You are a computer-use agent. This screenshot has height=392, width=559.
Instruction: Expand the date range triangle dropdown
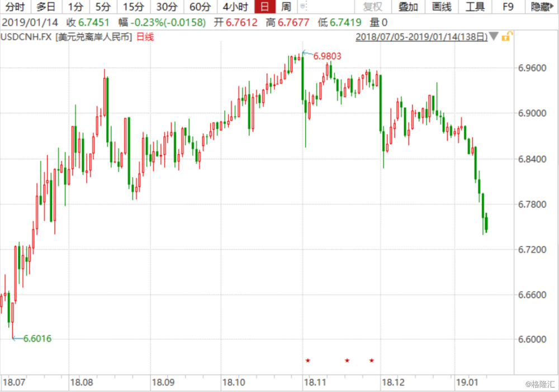(x=494, y=37)
